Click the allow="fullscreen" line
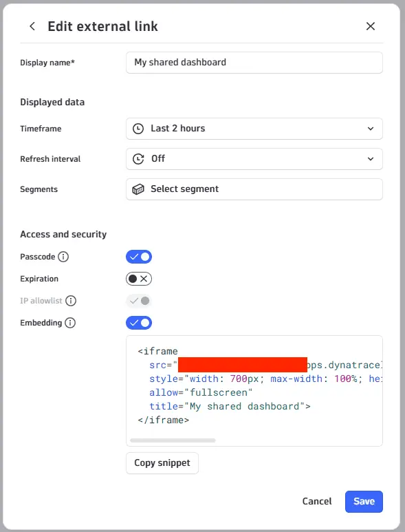This screenshot has height=532, width=405. 201,392
